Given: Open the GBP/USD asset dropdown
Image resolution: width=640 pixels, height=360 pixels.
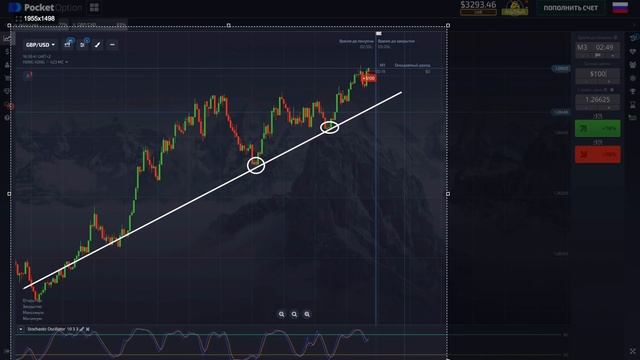Looking at the screenshot, I should pos(40,45).
